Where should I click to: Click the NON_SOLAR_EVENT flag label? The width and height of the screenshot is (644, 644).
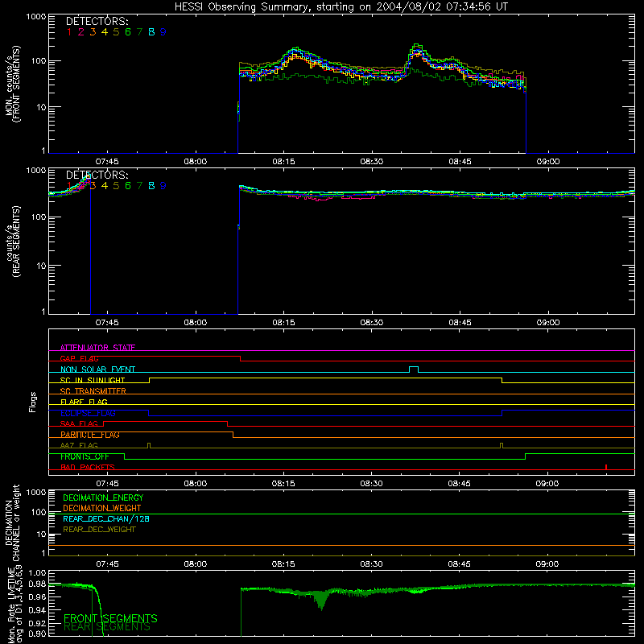coord(97,369)
